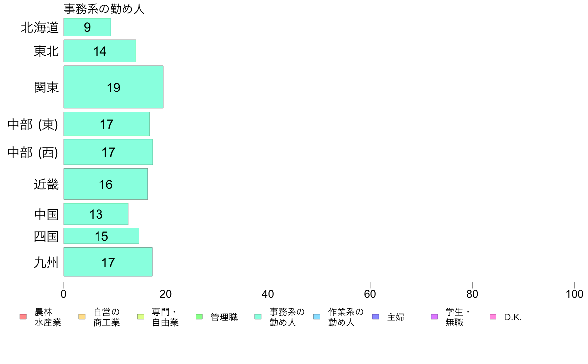Select the 北海道 bar showing 9
Image resolution: width=588 pixels, height=364 pixels.
pyautogui.click(x=88, y=27)
